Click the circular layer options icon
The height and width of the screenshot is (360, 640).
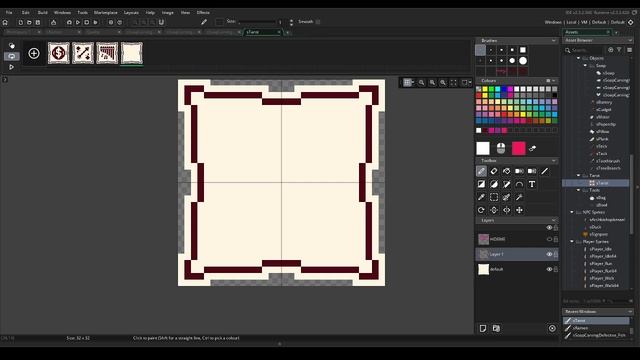click(552, 329)
